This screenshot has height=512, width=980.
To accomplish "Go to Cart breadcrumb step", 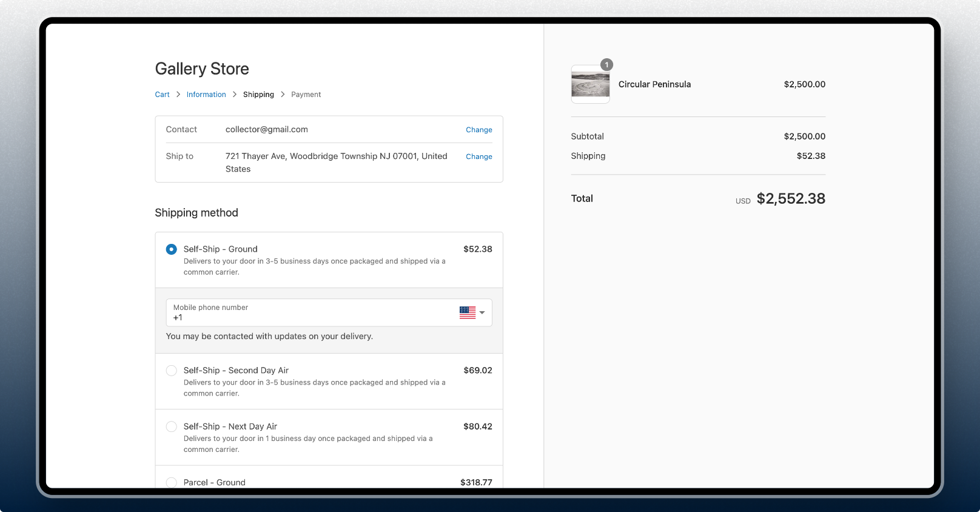I will point(162,95).
